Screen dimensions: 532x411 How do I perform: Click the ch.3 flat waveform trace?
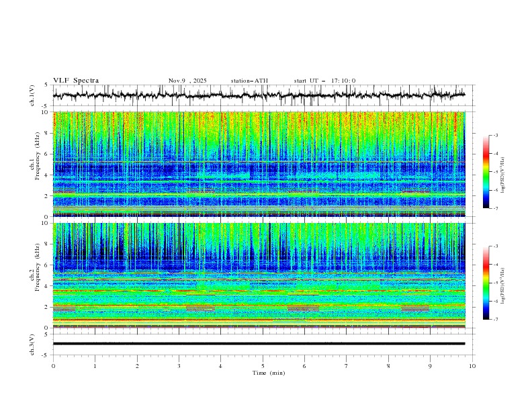coord(259,344)
